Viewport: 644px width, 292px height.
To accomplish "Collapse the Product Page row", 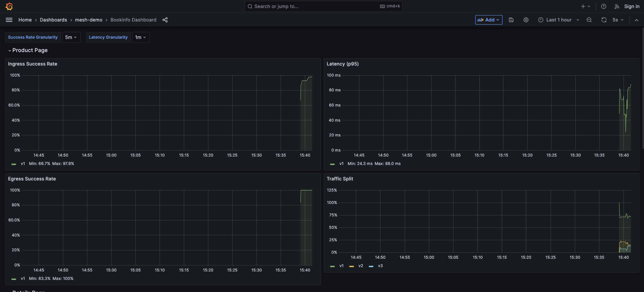I will click(28, 50).
